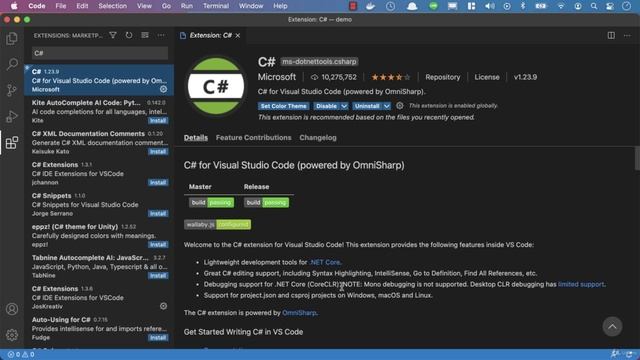Viewport: 640px width, 360px height.
Task: Open the Terminal menu
Action: pyautogui.click(x=216, y=6)
